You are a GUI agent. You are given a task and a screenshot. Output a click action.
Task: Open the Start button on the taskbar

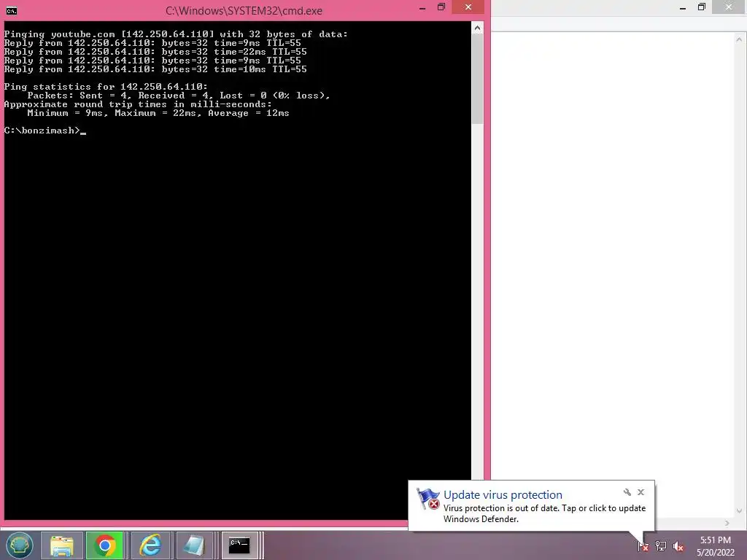tap(20, 545)
